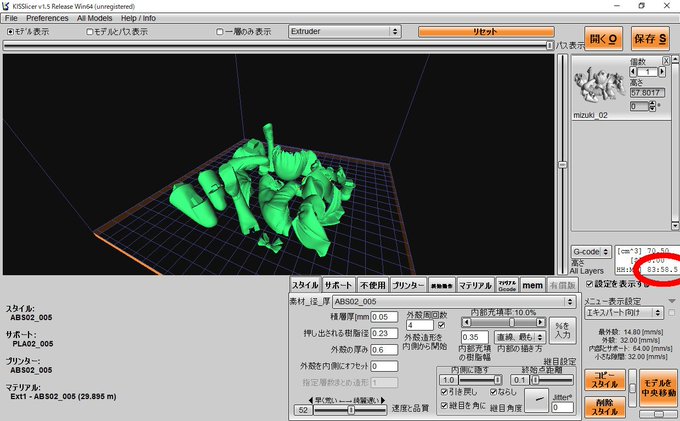680x421 pixels.
Task: Switch to スタイル tab
Action: coord(305,285)
